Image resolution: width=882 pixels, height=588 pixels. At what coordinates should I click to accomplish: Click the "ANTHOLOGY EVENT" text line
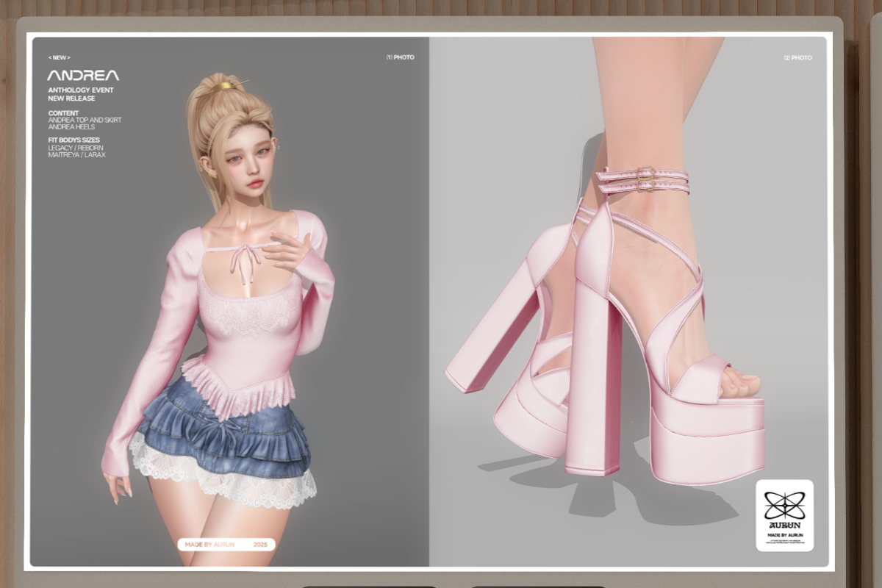click(81, 90)
